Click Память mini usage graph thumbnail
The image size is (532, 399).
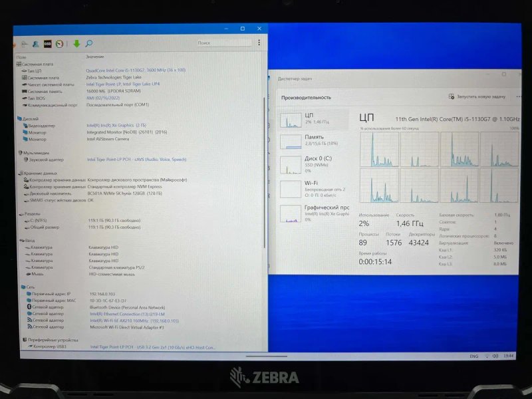tap(291, 142)
